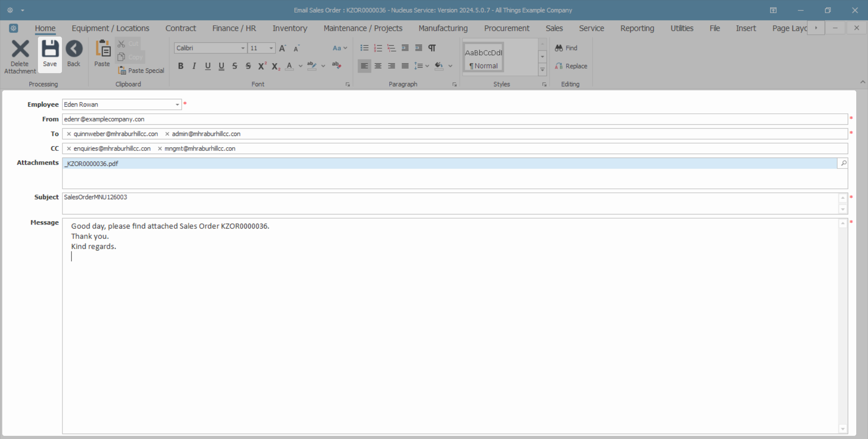Toggle justify text alignment
The height and width of the screenshot is (439, 868).
coord(405,66)
